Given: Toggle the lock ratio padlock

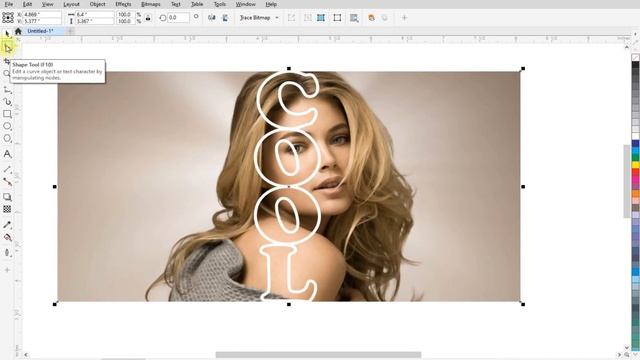Looking at the screenshot, I should tap(148, 18).
